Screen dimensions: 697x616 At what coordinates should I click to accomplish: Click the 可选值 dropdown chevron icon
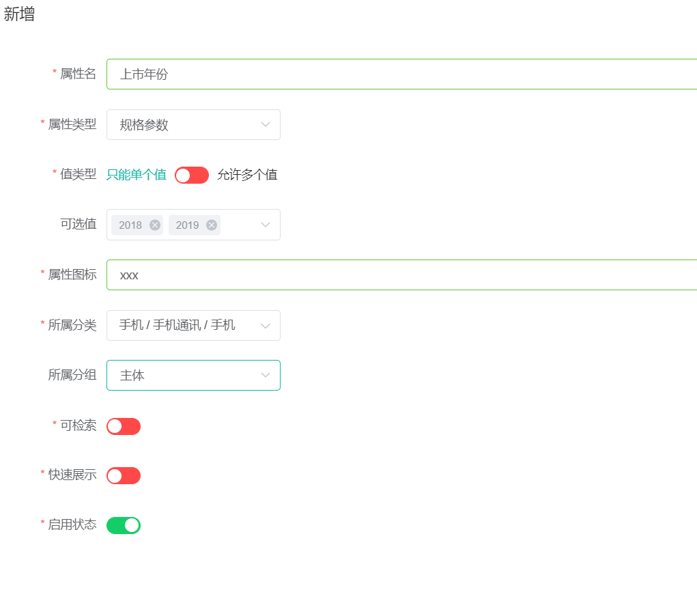266,225
